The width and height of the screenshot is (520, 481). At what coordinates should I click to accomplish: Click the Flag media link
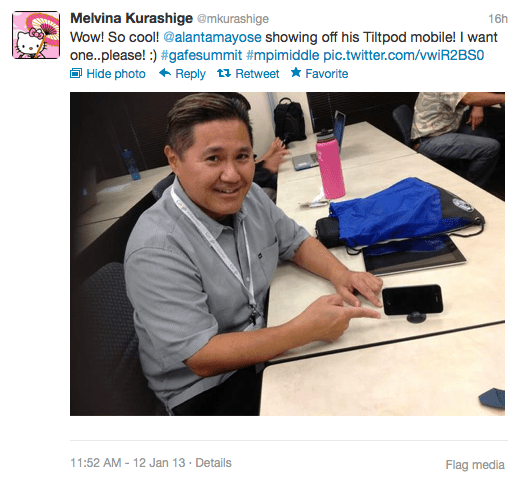475,465
